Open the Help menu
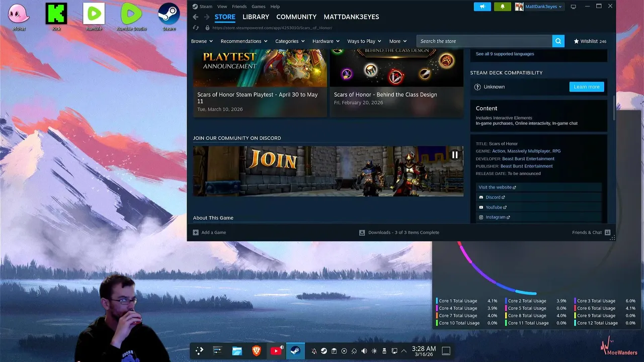644x362 pixels. tap(275, 7)
